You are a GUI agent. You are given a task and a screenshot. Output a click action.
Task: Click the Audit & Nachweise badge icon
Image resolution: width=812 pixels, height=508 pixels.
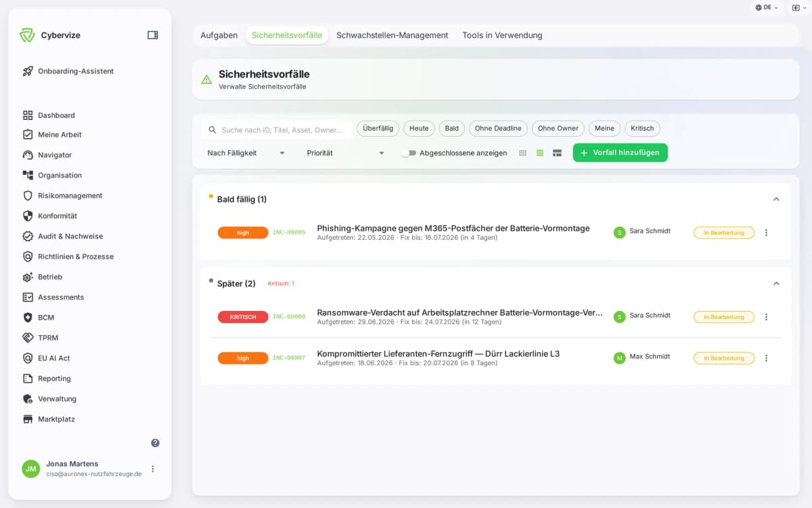tap(28, 236)
